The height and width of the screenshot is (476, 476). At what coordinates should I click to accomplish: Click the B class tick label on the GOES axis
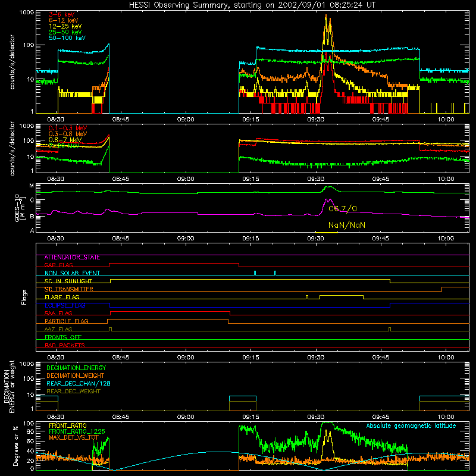(x=32, y=217)
